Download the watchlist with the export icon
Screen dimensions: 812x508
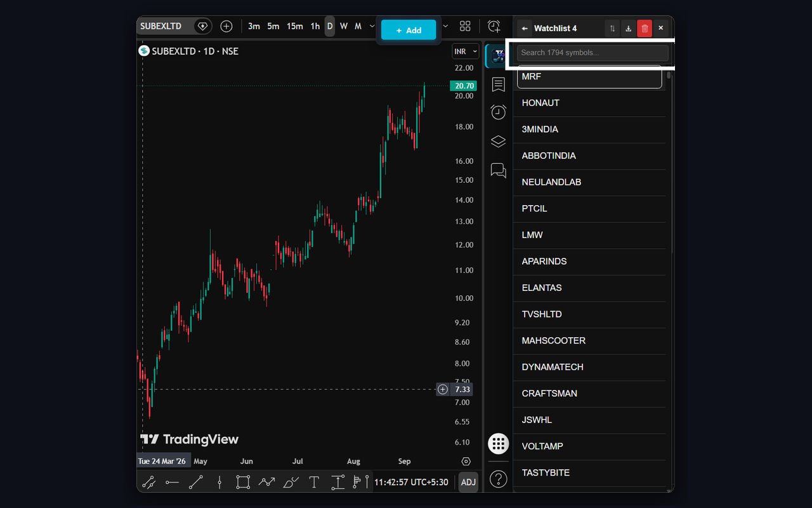(x=629, y=29)
